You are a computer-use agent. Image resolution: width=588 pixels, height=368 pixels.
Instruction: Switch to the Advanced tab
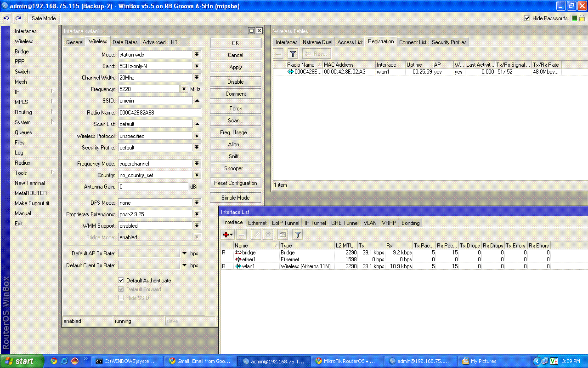point(154,42)
